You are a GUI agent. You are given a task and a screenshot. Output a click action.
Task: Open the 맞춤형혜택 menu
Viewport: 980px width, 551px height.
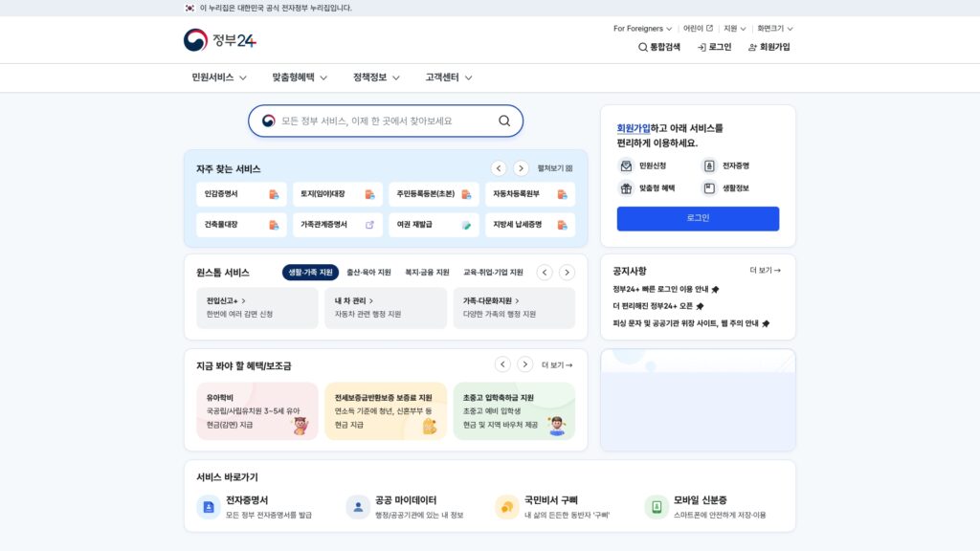300,77
